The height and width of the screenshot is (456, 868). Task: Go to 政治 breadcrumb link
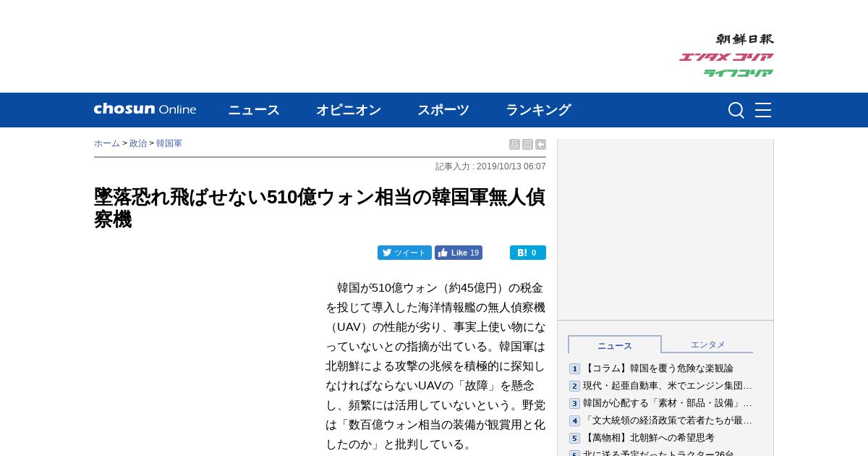[x=138, y=143]
